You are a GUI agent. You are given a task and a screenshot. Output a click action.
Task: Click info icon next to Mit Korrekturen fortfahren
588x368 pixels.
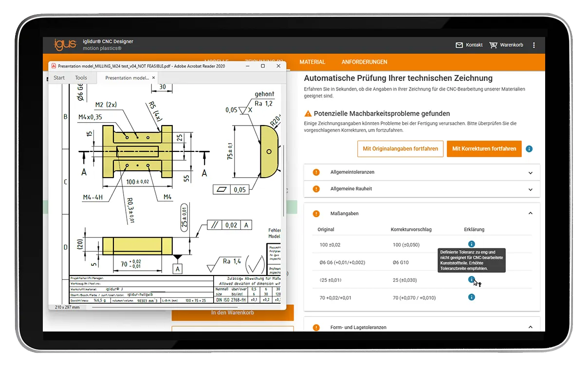click(x=529, y=149)
